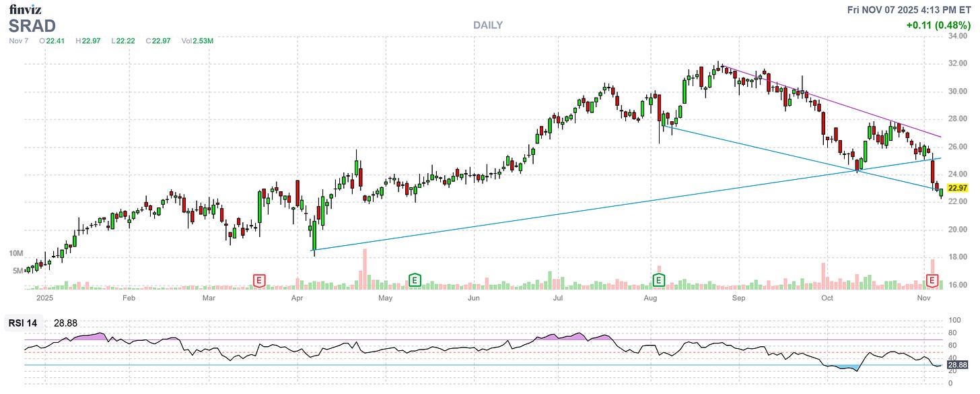Select the tall volume spike bar in May
The width and height of the screenshot is (980, 394).
coord(364,266)
